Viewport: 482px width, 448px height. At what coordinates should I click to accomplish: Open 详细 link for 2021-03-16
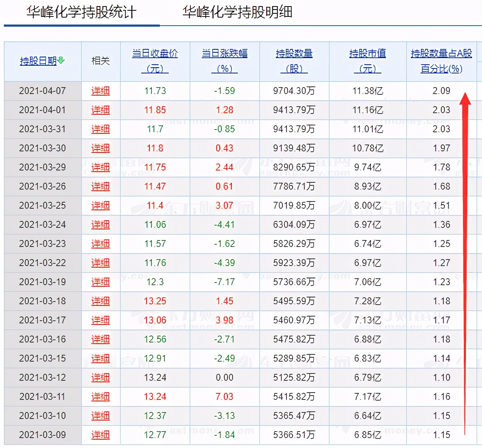pos(101,339)
